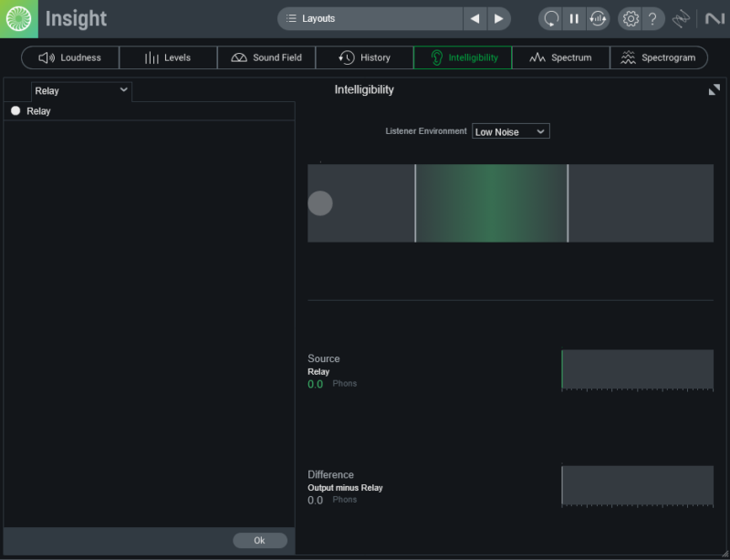730x560 pixels.
Task: Open the settings gear
Action: click(631, 18)
